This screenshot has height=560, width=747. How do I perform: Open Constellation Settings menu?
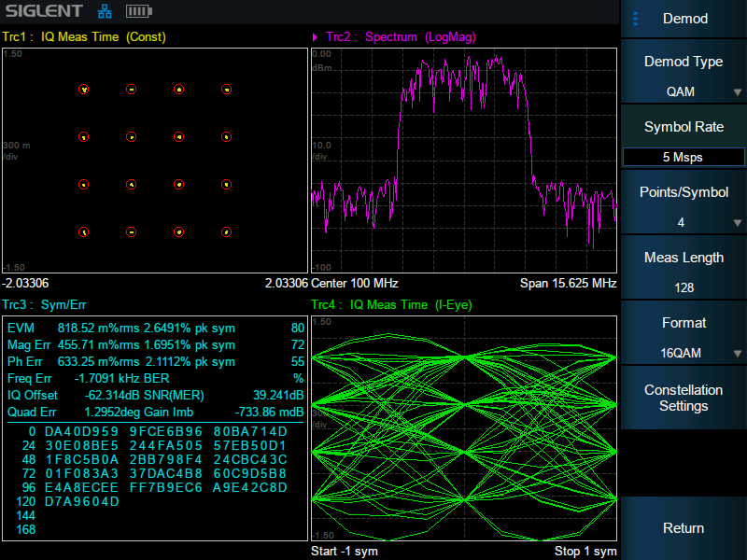[684, 399]
